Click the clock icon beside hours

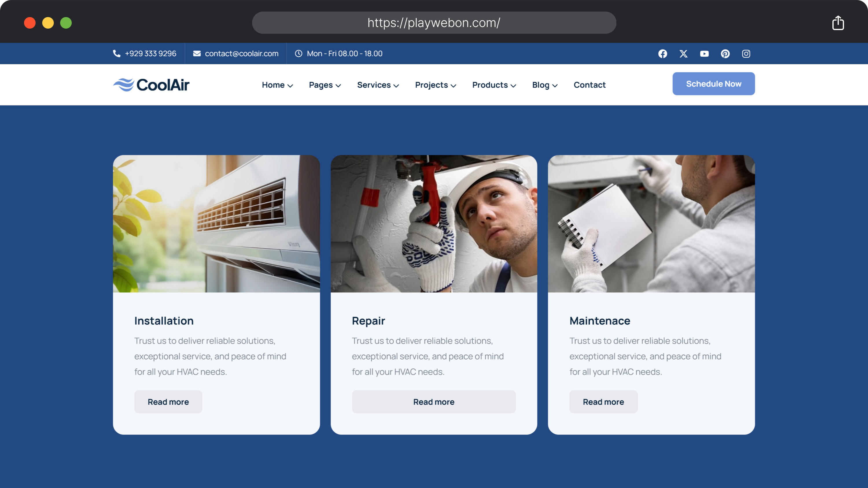(x=298, y=53)
